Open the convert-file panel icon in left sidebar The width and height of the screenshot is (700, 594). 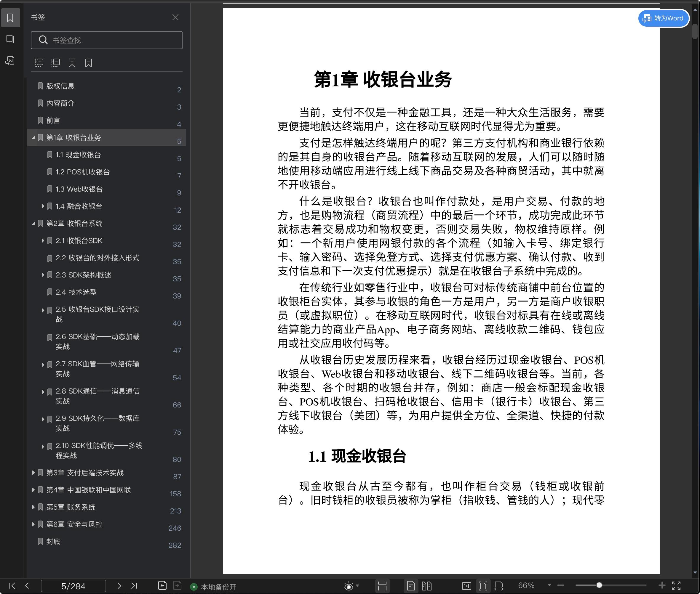point(10,61)
